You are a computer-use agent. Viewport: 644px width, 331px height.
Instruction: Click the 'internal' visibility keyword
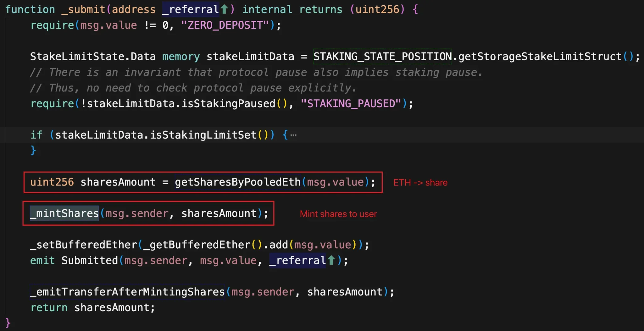pos(267,9)
